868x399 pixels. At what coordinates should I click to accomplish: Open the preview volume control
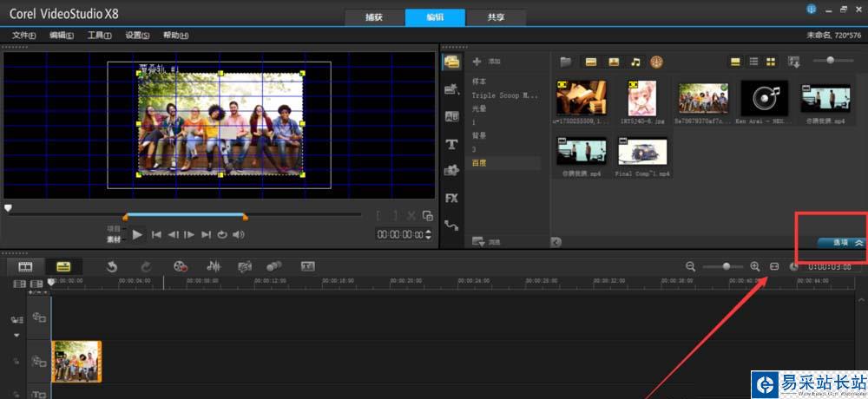click(x=239, y=235)
